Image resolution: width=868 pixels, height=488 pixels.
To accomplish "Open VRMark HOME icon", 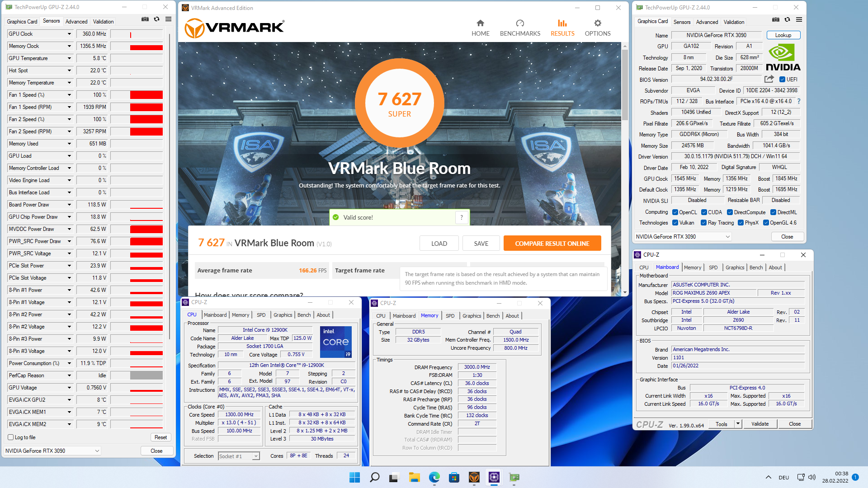I will pyautogui.click(x=480, y=23).
